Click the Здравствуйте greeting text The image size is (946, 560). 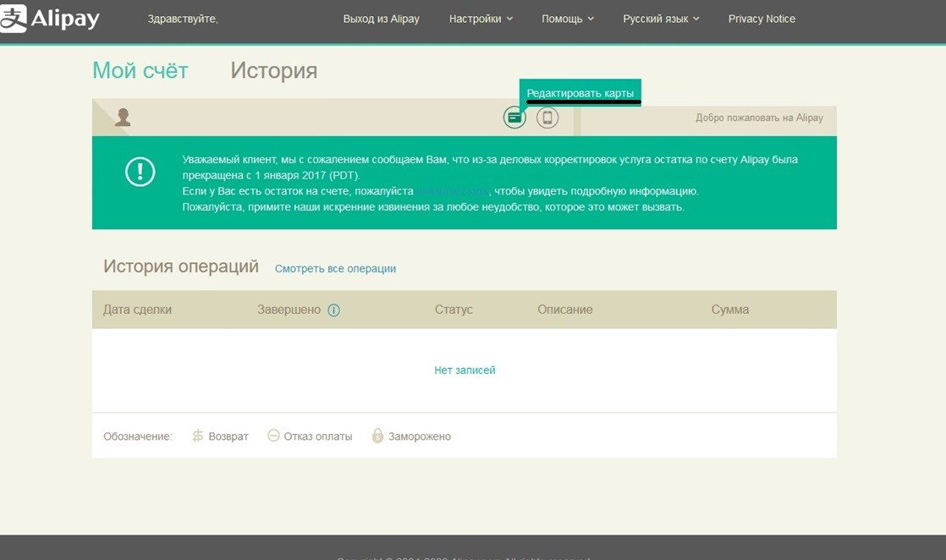(x=183, y=19)
